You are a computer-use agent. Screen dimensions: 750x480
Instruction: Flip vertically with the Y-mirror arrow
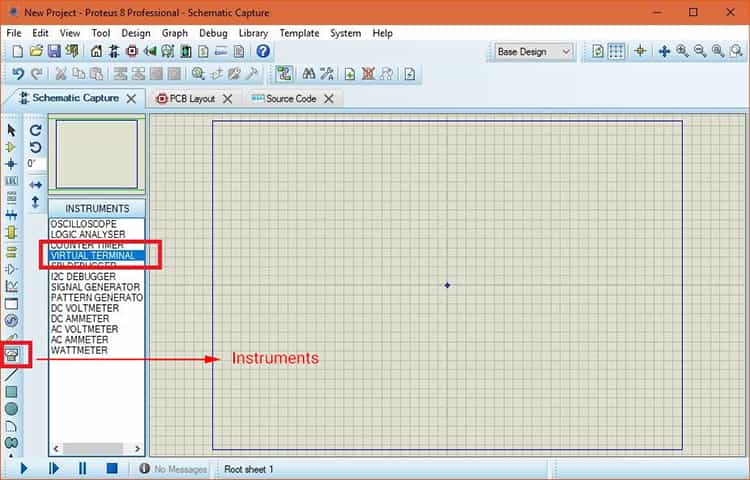click(35, 202)
